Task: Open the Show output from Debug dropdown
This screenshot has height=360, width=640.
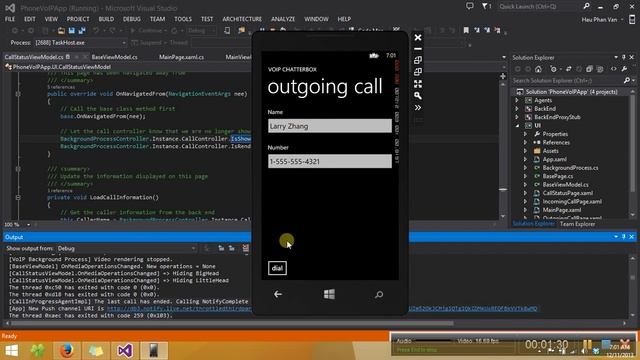Action: (127, 248)
